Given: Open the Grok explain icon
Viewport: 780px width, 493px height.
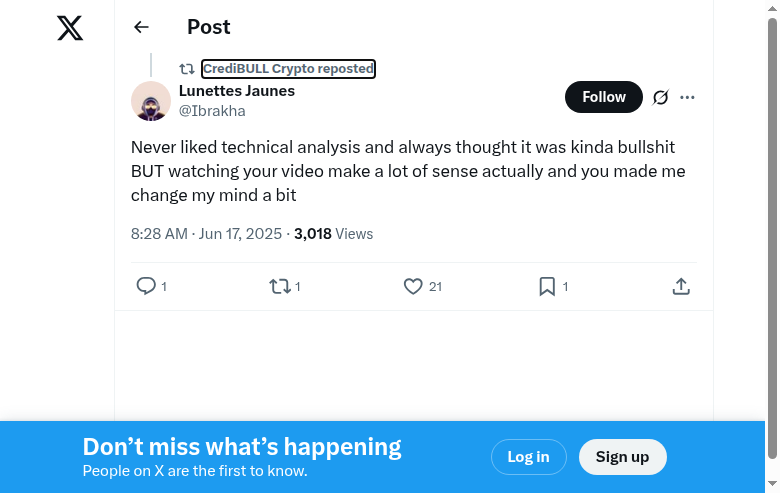Looking at the screenshot, I should pyautogui.click(x=660, y=97).
